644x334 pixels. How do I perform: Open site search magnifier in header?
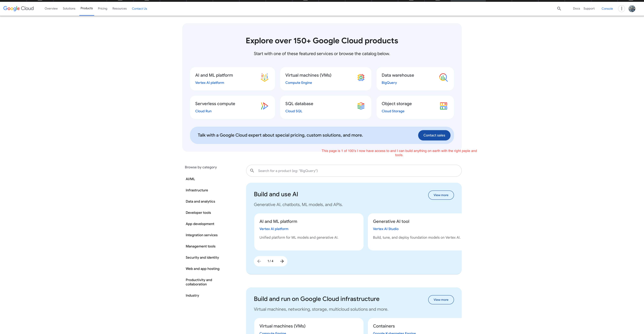[559, 8]
